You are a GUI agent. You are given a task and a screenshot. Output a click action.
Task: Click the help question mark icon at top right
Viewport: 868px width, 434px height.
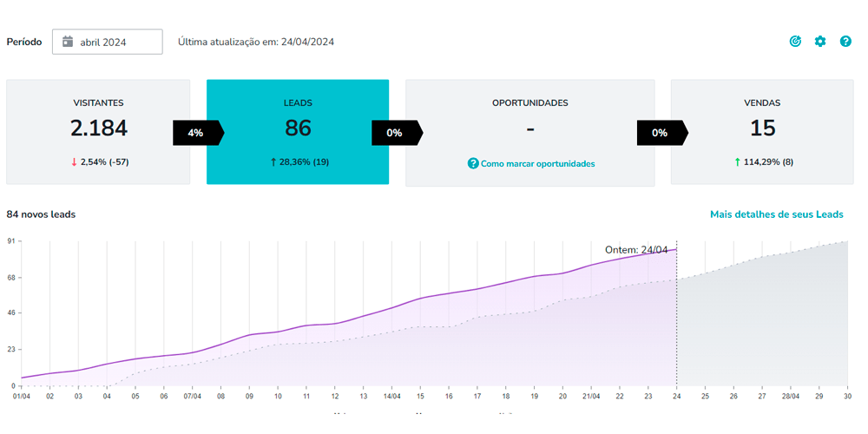tap(845, 42)
